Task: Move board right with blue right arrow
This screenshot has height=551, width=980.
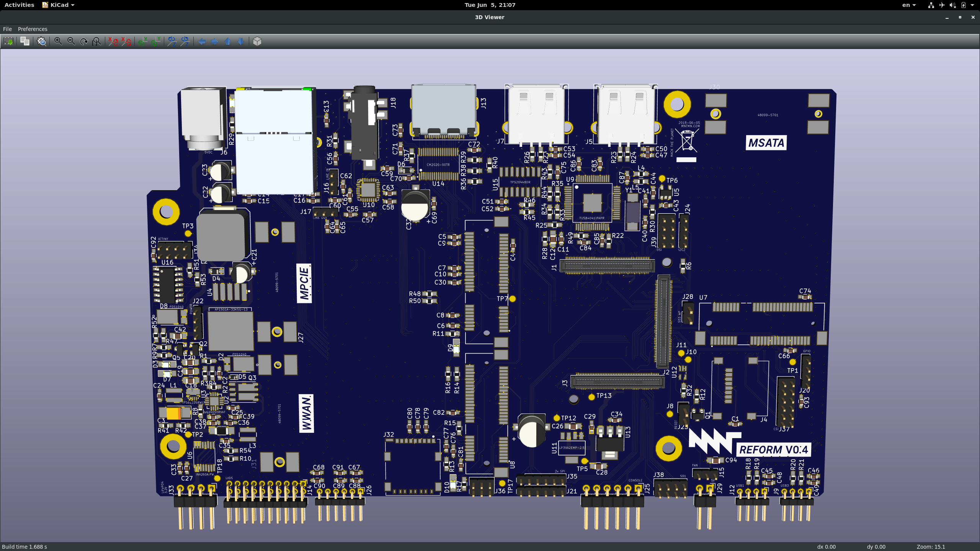Action: [215, 41]
